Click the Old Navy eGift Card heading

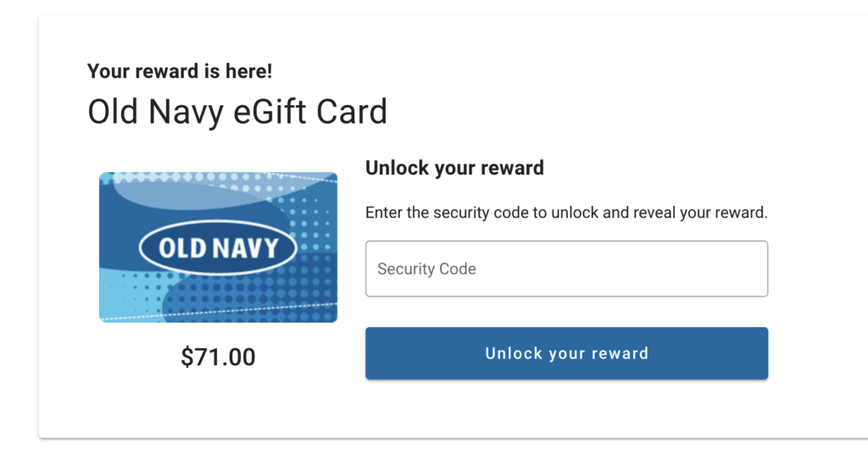(237, 112)
